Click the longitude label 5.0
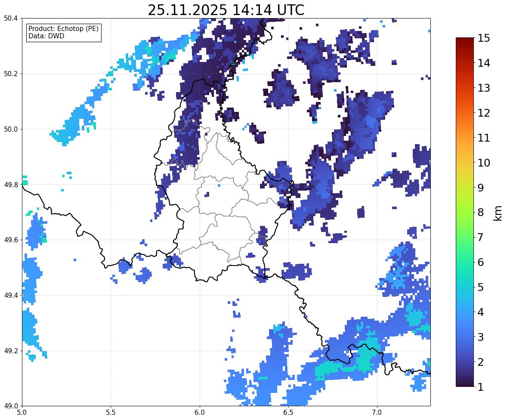This screenshot has height=420, width=507. (x=22, y=413)
